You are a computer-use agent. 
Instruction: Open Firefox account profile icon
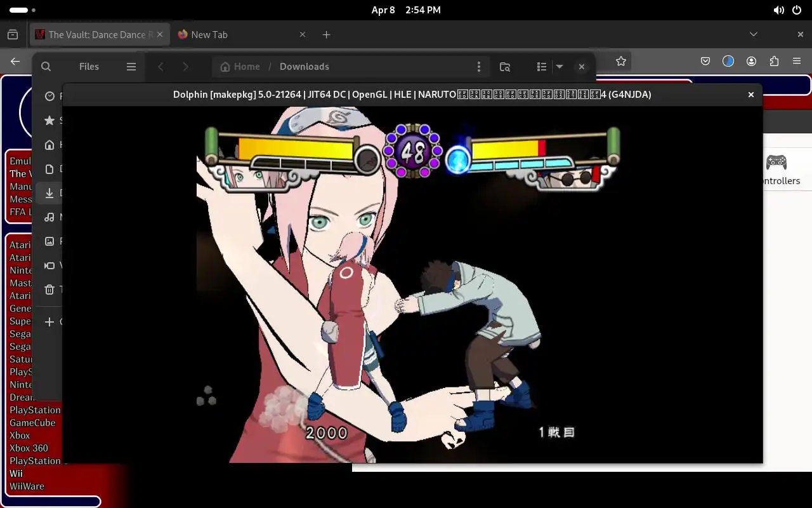click(751, 61)
